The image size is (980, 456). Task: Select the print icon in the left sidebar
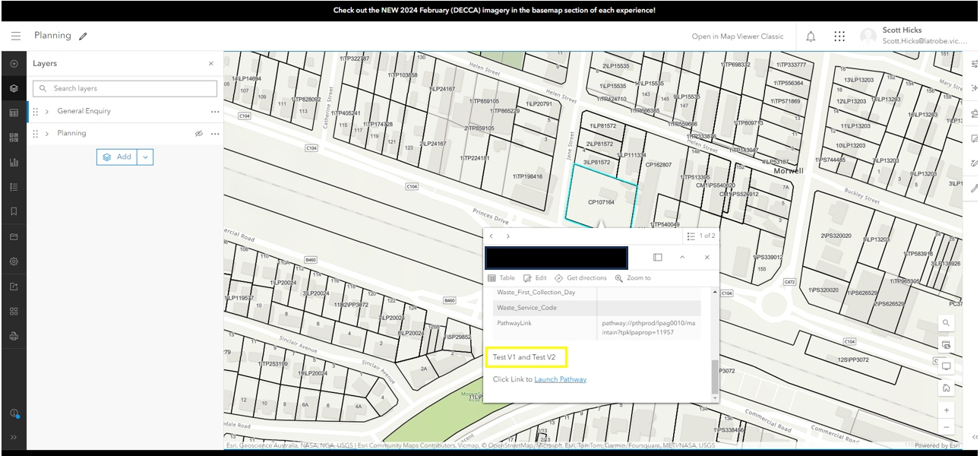point(14,334)
